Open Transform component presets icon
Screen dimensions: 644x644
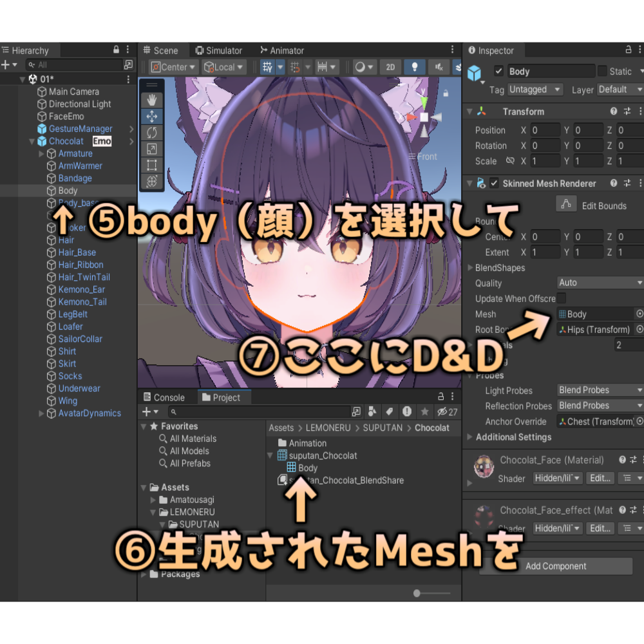click(627, 111)
